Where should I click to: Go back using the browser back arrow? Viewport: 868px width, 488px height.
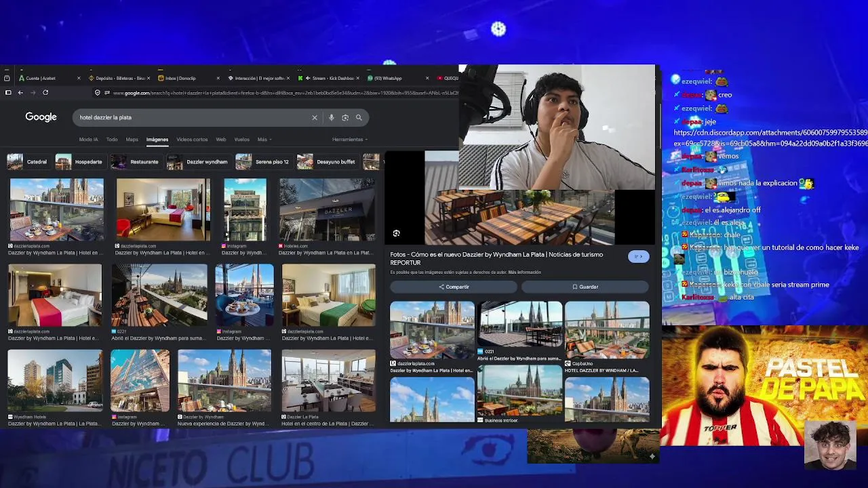point(20,92)
